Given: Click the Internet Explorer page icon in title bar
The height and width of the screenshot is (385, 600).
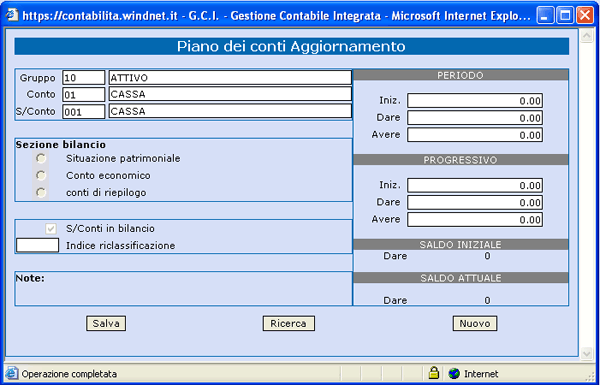Looking at the screenshot, I should (12, 15).
